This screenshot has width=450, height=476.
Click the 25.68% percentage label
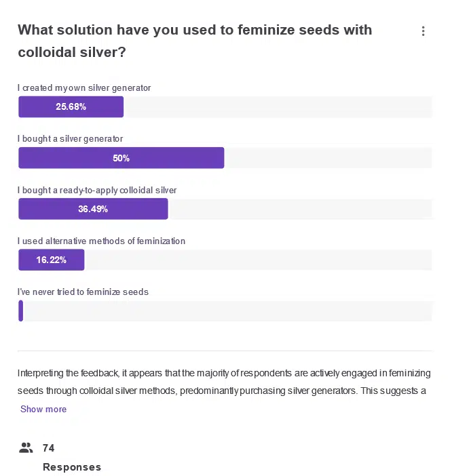tap(71, 107)
